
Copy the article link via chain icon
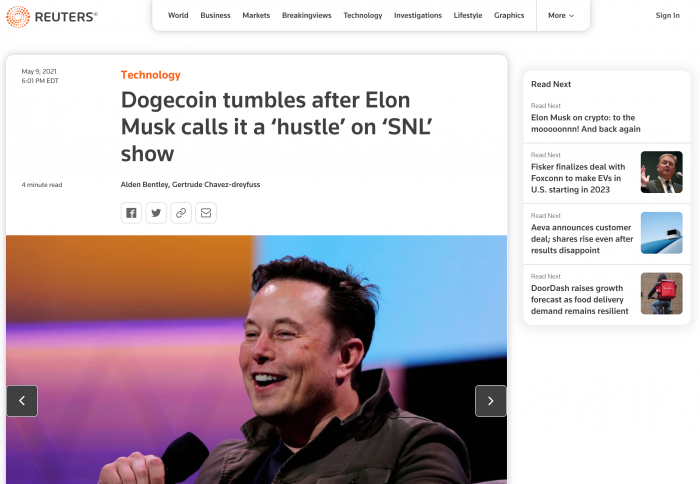(x=181, y=213)
